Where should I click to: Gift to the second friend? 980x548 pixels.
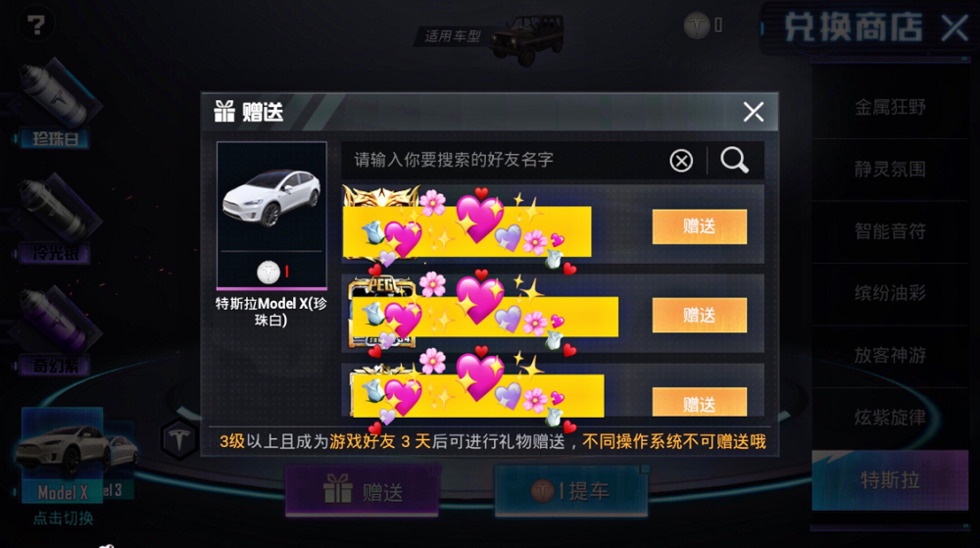pos(700,315)
